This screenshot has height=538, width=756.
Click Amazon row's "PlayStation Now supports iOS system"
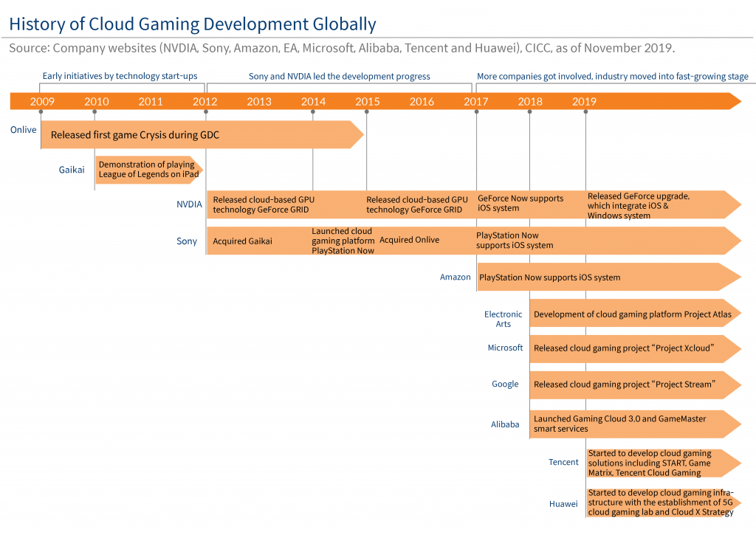click(549, 277)
